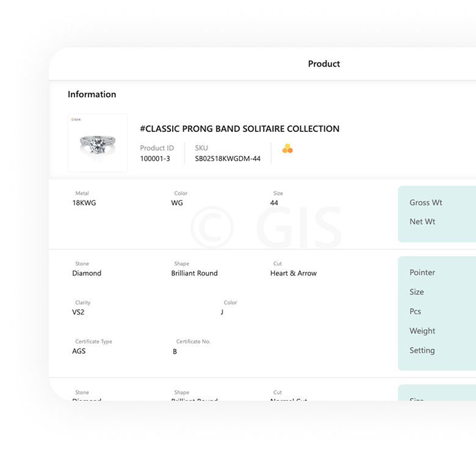This screenshot has height=452, width=476.
Task: Select the Color field showing WG
Action: (x=177, y=203)
